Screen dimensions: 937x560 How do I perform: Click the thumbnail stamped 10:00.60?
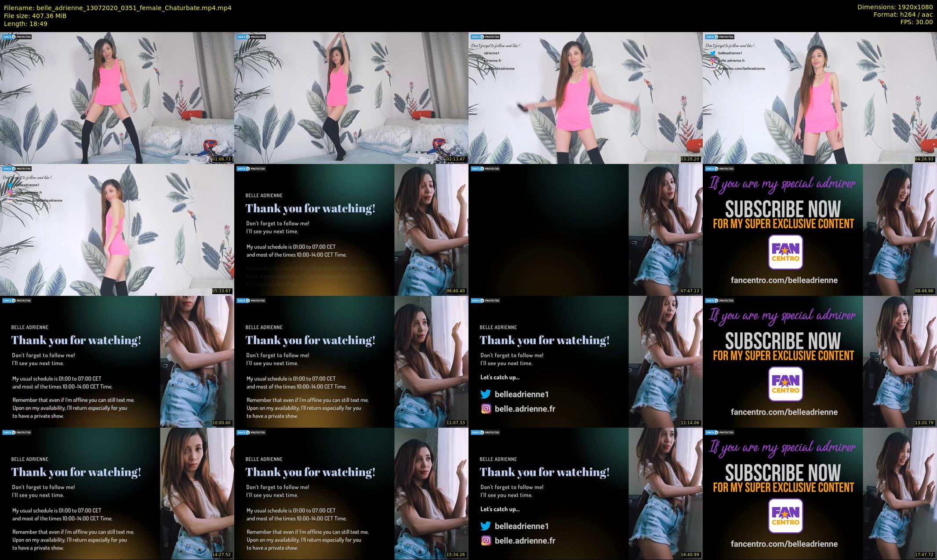pyautogui.click(x=117, y=361)
